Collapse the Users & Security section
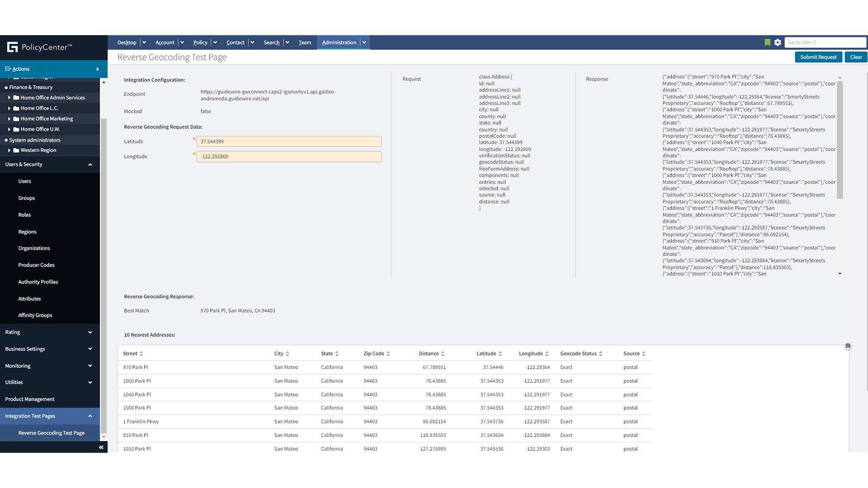Screen dimensions: 868x488 [90, 164]
